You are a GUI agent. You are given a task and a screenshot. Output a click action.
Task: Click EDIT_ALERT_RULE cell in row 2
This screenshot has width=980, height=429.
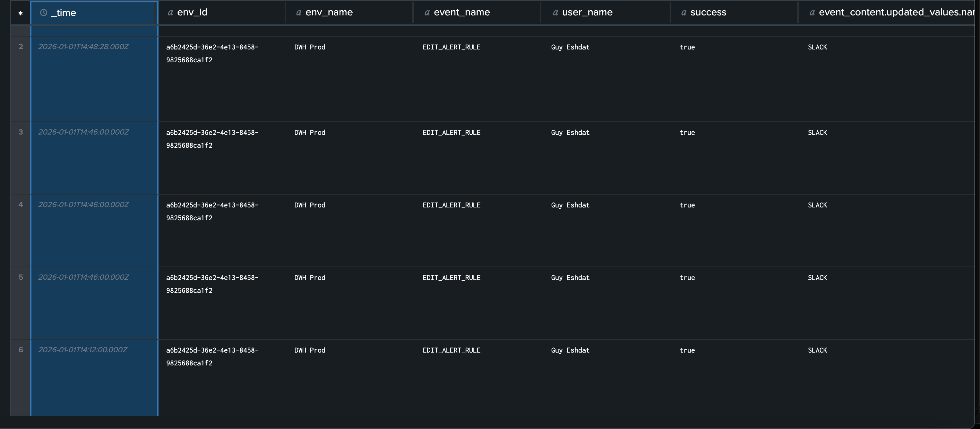pos(451,47)
